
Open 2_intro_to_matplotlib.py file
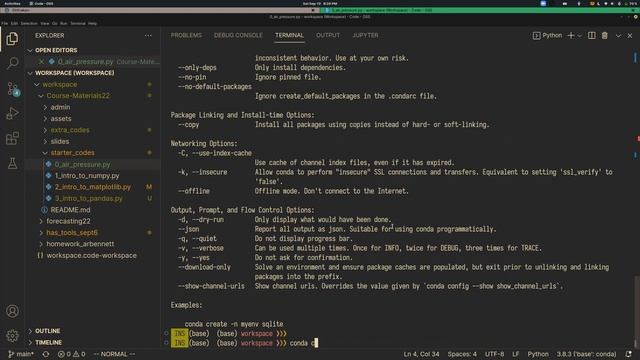(93, 187)
